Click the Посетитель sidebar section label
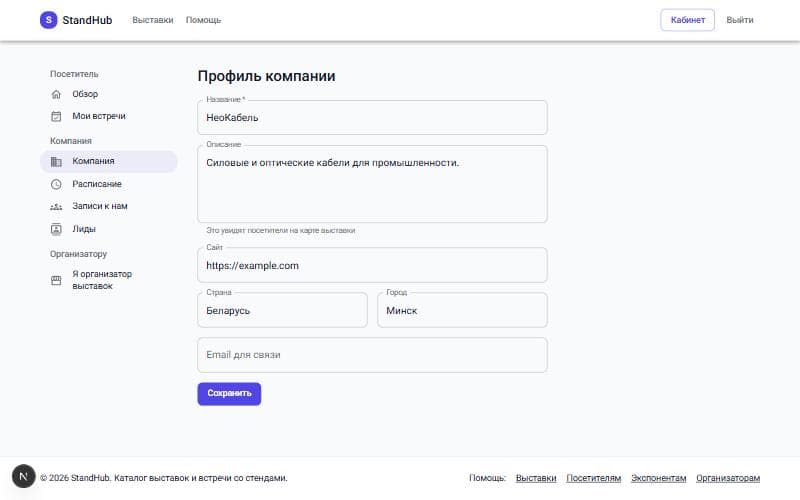This screenshot has width=800, height=500. coord(74,74)
